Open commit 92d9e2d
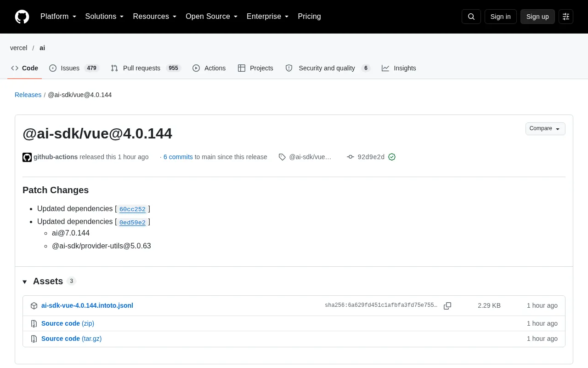 (371, 157)
